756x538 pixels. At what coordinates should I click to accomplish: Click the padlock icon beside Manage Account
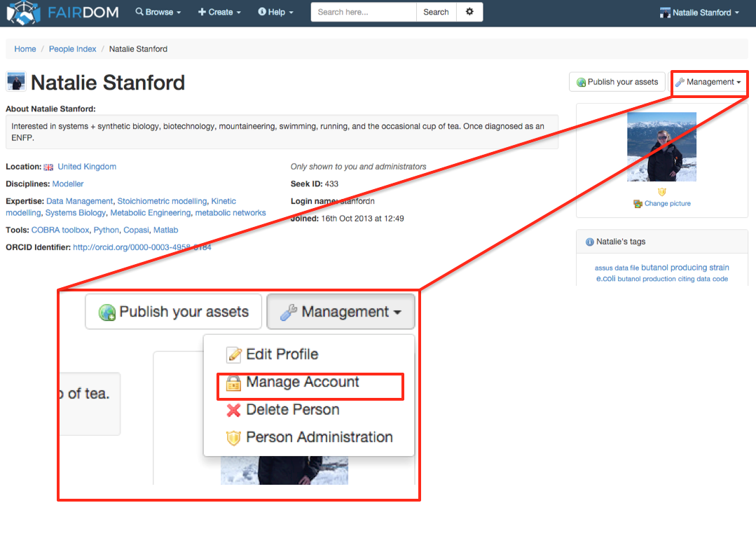[x=234, y=382]
